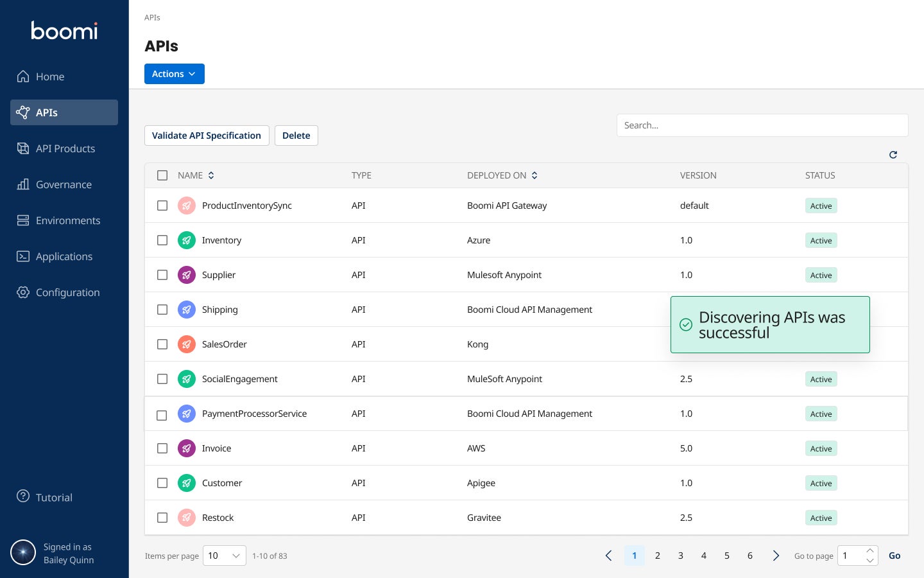
Task: Open the PaymentProcessorService API name
Action: click(x=254, y=414)
